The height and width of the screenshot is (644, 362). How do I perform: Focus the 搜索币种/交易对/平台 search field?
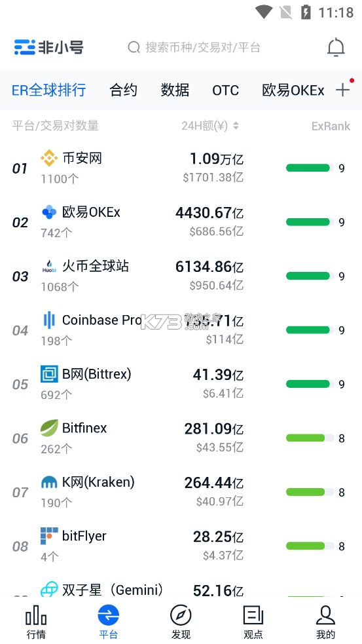pos(194,47)
